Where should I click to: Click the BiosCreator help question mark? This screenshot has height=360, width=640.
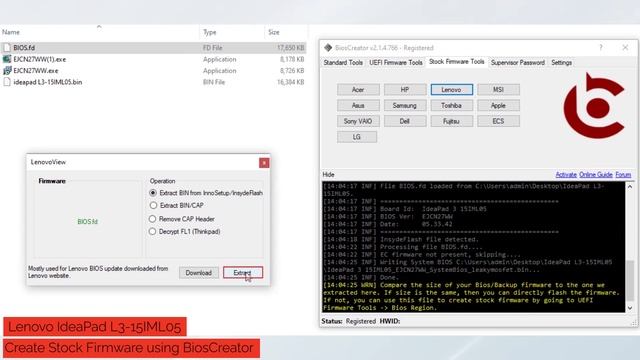[601, 47]
